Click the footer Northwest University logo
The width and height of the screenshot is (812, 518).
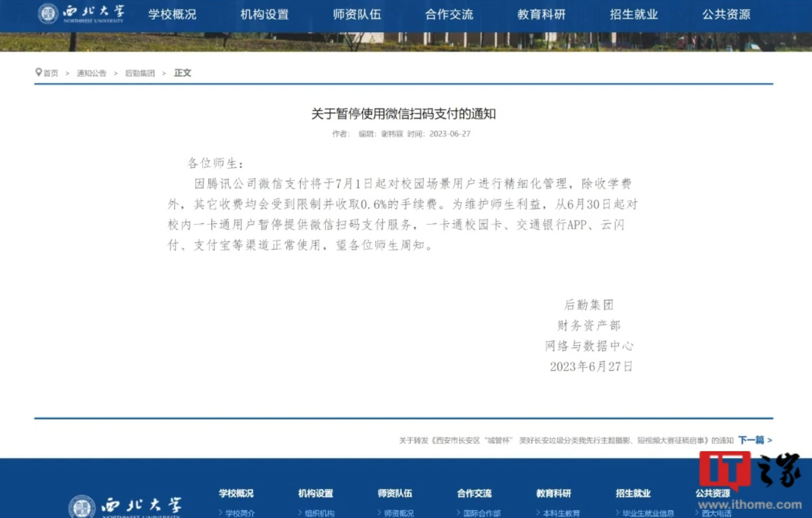(x=125, y=506)
